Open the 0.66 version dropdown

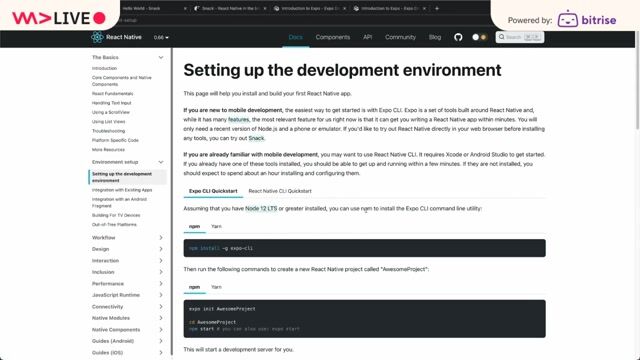pyautogui.click(x=161, y=38)
